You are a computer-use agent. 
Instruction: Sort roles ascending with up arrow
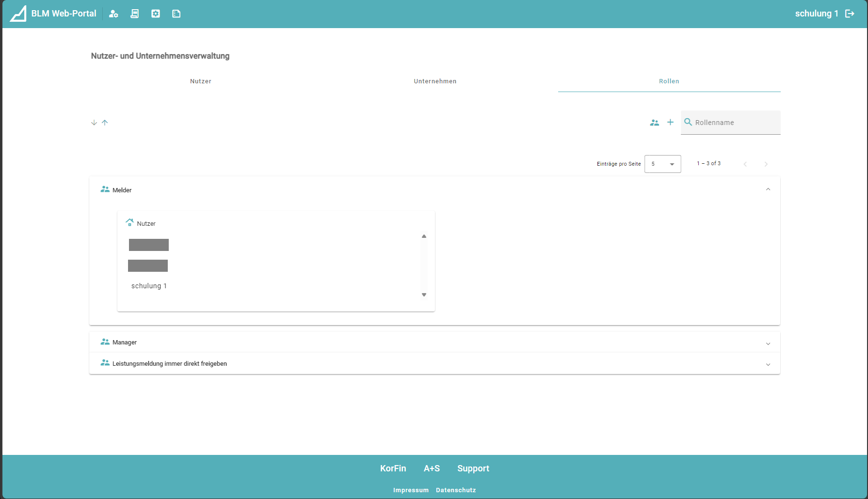pos(105,123)
